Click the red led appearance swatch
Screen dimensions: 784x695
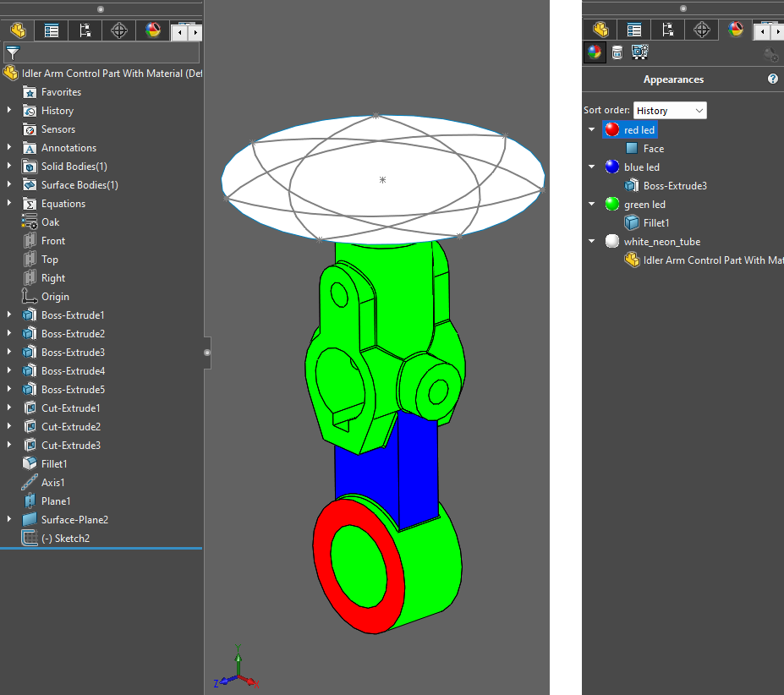tap(611, 129)
